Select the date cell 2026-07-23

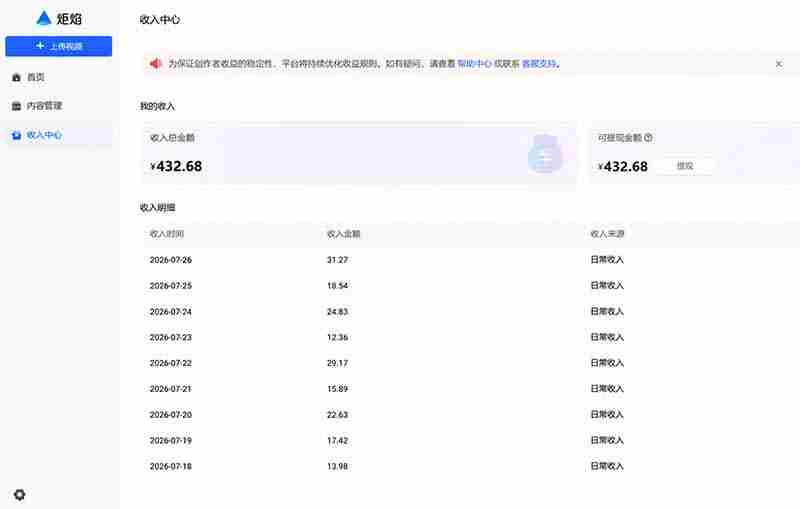coord(170,338)
